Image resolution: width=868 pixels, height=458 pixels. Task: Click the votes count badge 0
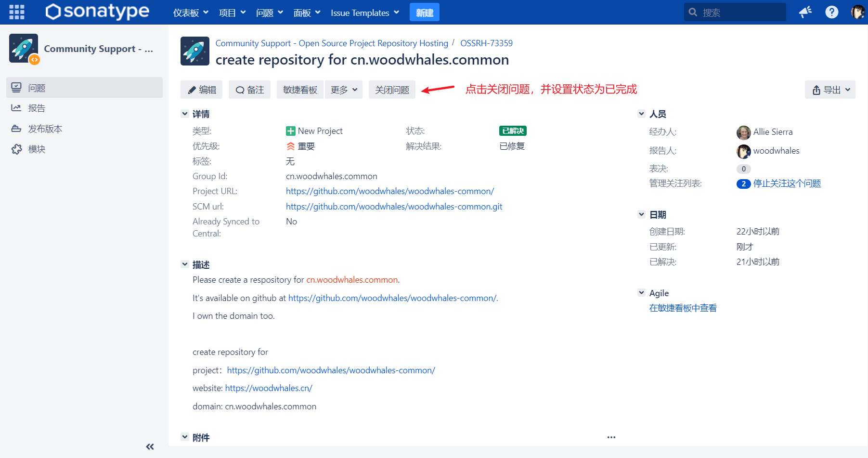[x=743, y=169]
